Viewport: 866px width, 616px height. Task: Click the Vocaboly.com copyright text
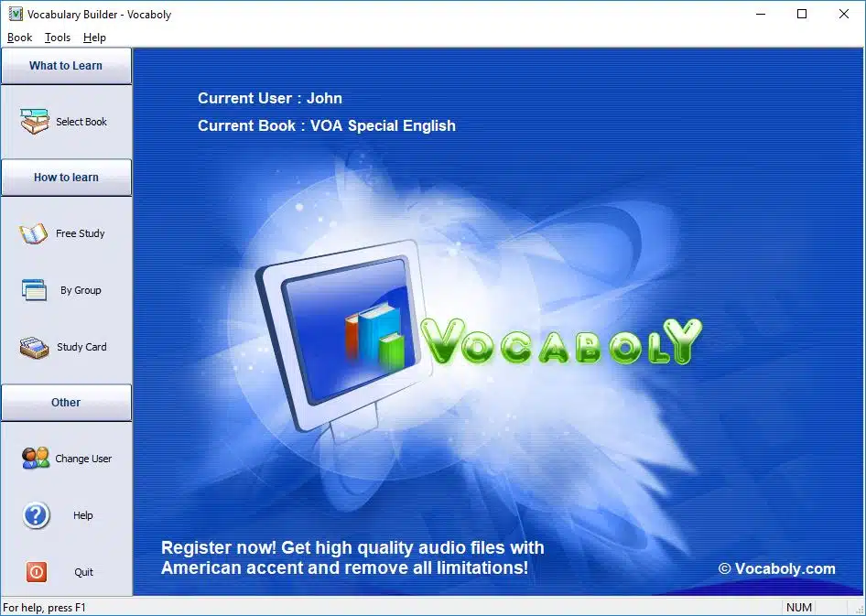tap(777, 569)
